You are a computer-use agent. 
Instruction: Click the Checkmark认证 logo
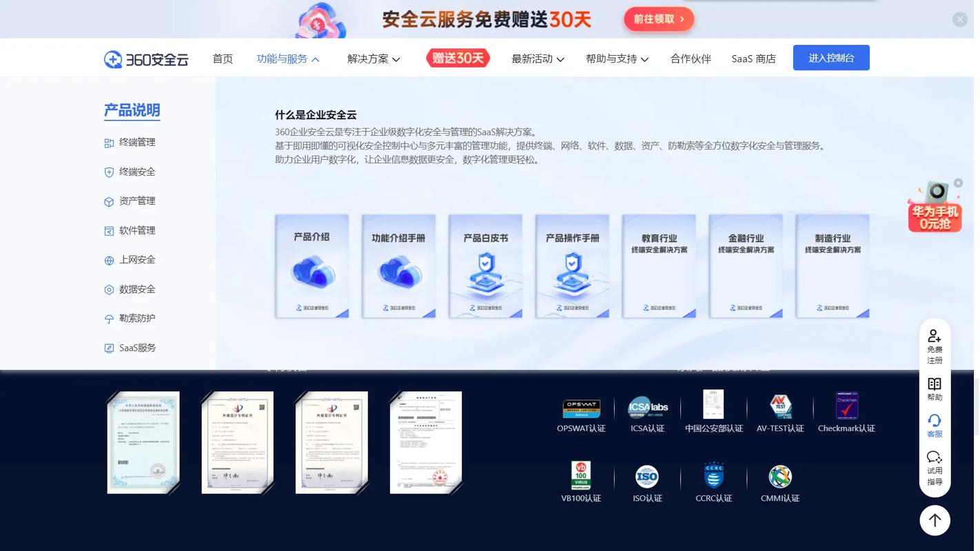(x=847, y=406)
